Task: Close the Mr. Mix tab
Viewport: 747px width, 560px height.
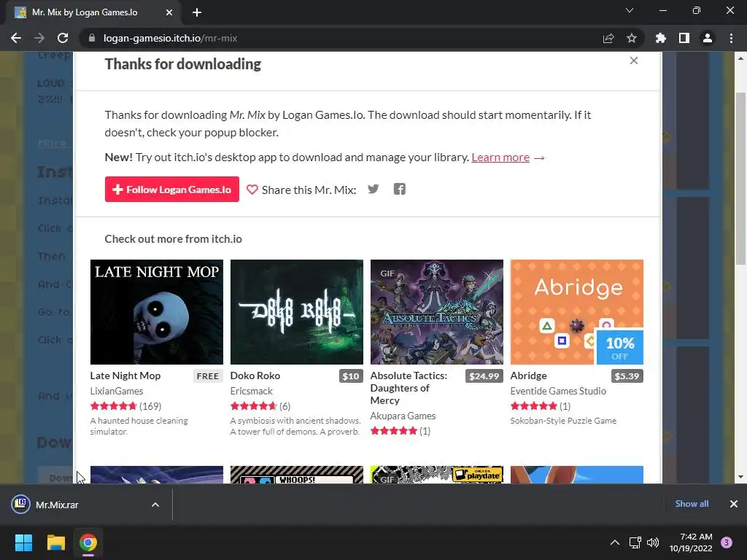Action: pos(169,12)
